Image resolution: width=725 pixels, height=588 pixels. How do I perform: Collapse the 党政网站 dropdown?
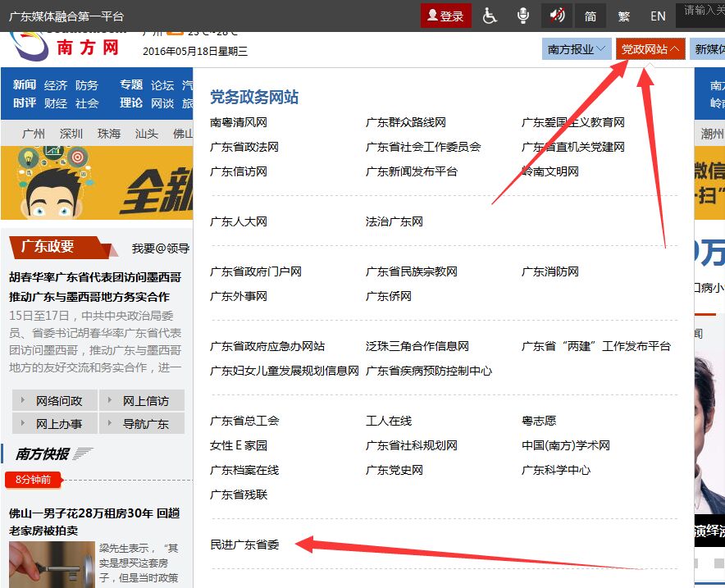point(650,49)
